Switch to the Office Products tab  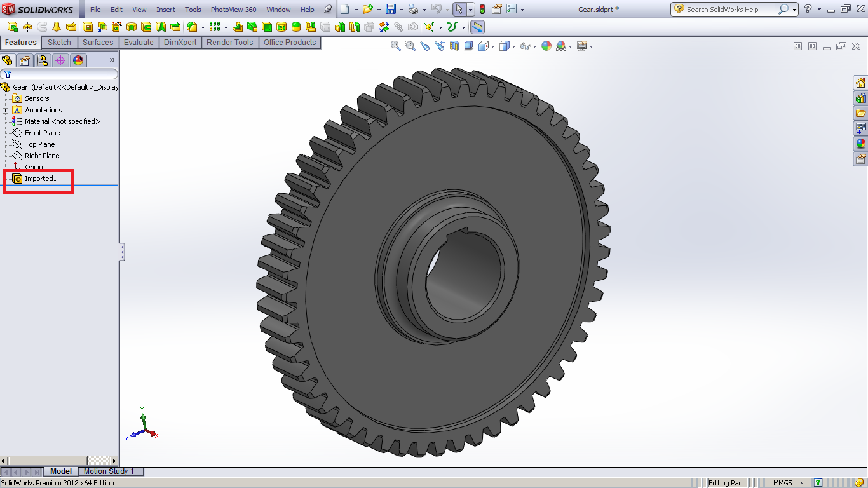click(290, 43)
